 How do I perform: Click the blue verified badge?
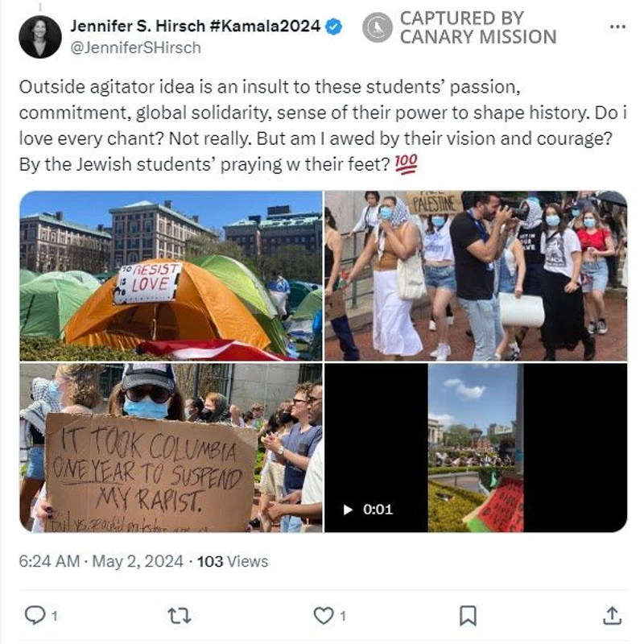[x=333, y=27]
